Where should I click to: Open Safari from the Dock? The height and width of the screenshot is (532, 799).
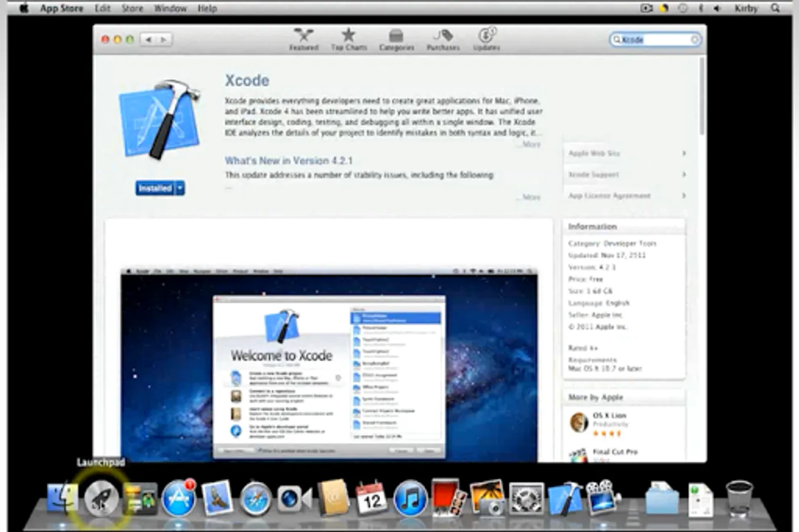255,498
